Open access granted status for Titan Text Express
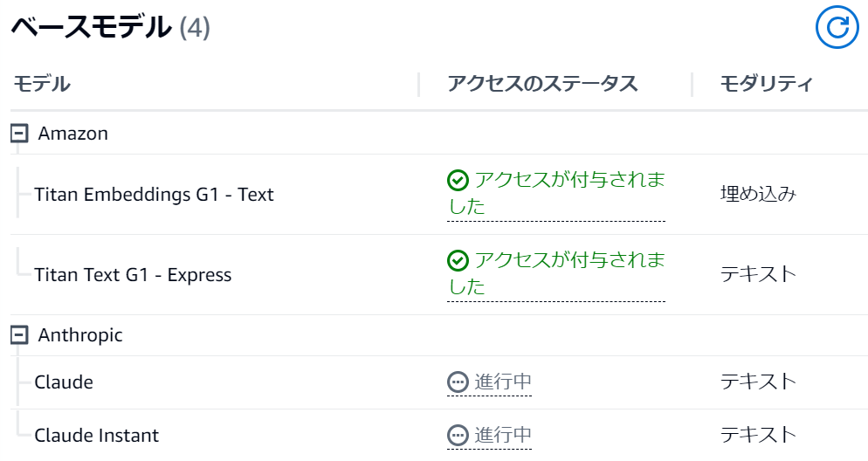This screenshot has height=461, width=868. (x=555, y=273)
